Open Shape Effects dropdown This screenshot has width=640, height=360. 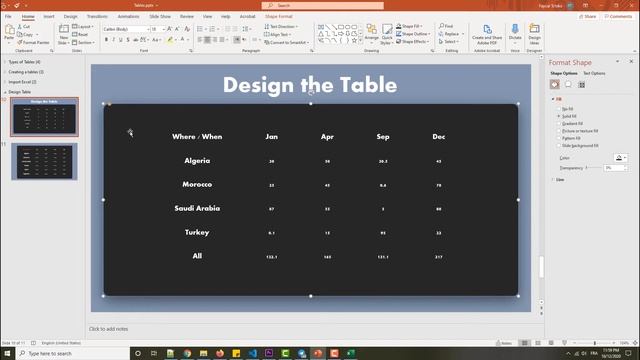click(x=412, y=42)
